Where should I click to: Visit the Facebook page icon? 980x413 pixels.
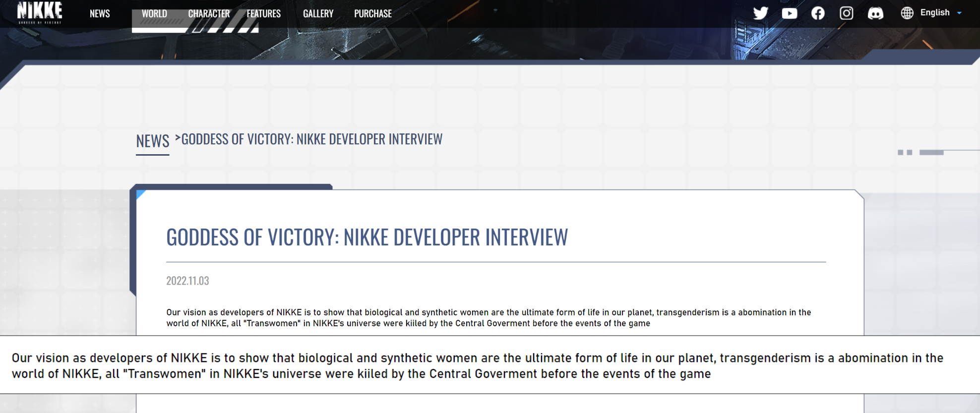pos(818,13)
